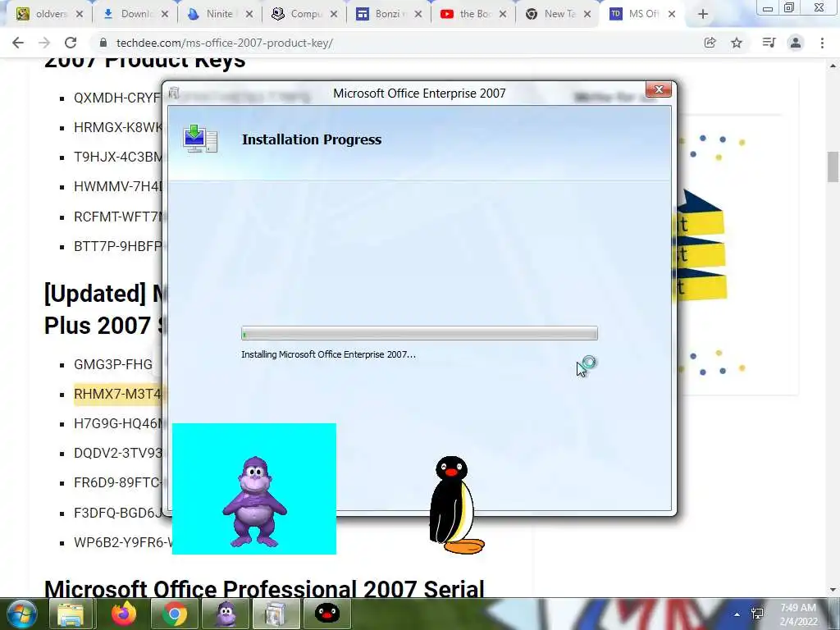840x630 pixels.
Task: Close the Ninite tab
Action: [x=249, y=15]
